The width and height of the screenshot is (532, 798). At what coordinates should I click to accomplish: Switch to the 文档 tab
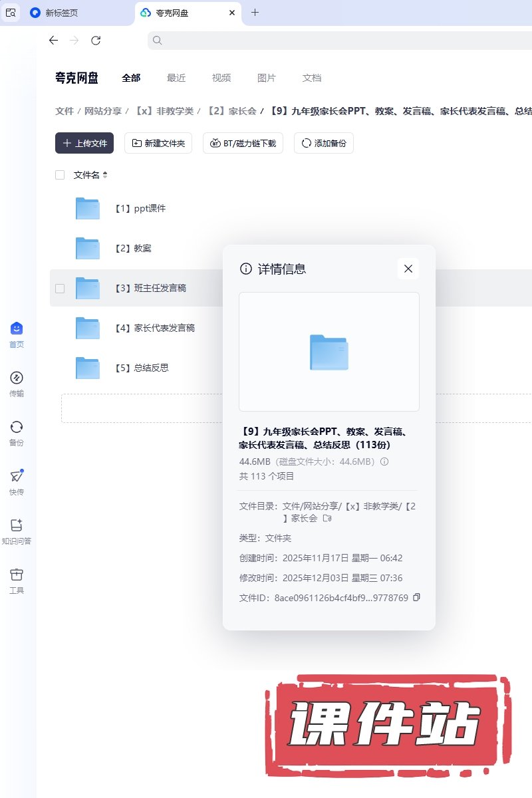[312, 78]
